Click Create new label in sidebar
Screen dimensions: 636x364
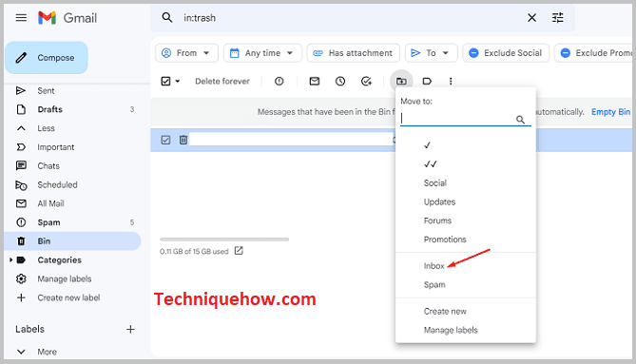68,297
